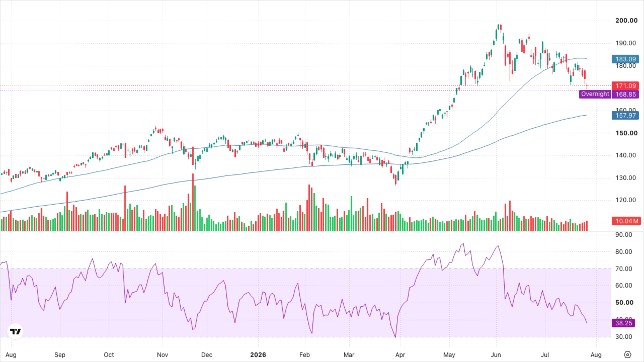Open chart settings gear icon
This screenshot has width=644, height=362.
[x=627, y=355]
